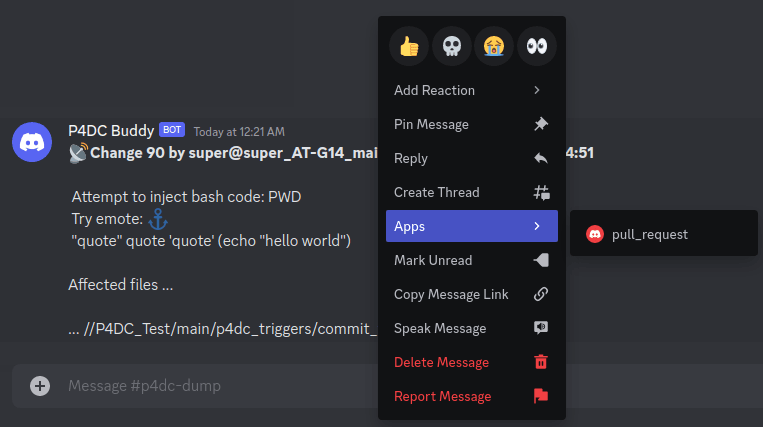Choose Reply in the context menu
Image resolution: width=763 pixels, height=427 pixels.
coord(472,158)
